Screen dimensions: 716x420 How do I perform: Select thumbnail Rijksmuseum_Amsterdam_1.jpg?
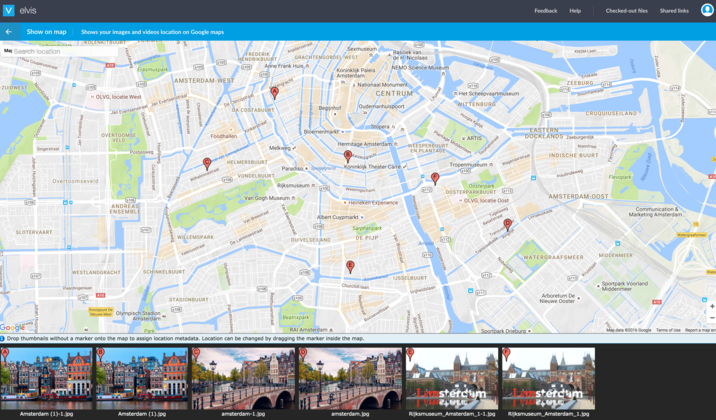pos(548,378)
